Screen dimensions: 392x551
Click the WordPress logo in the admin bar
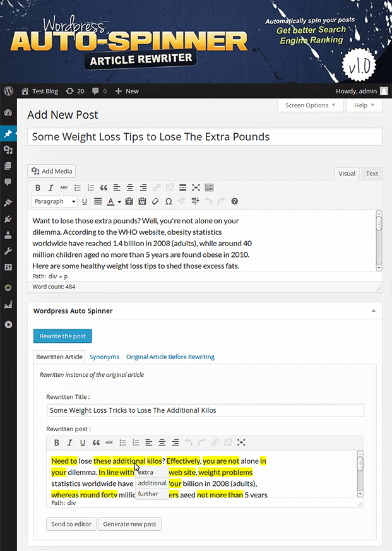click(8, 91)
